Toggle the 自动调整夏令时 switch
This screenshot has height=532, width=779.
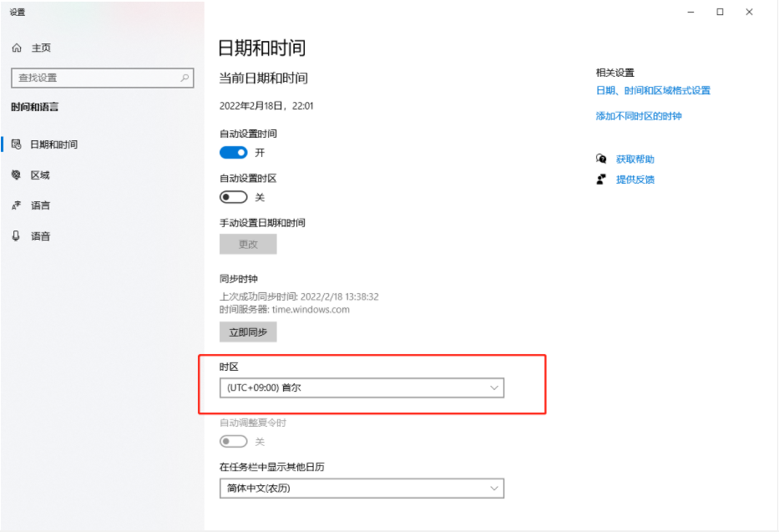click(234, 441)
